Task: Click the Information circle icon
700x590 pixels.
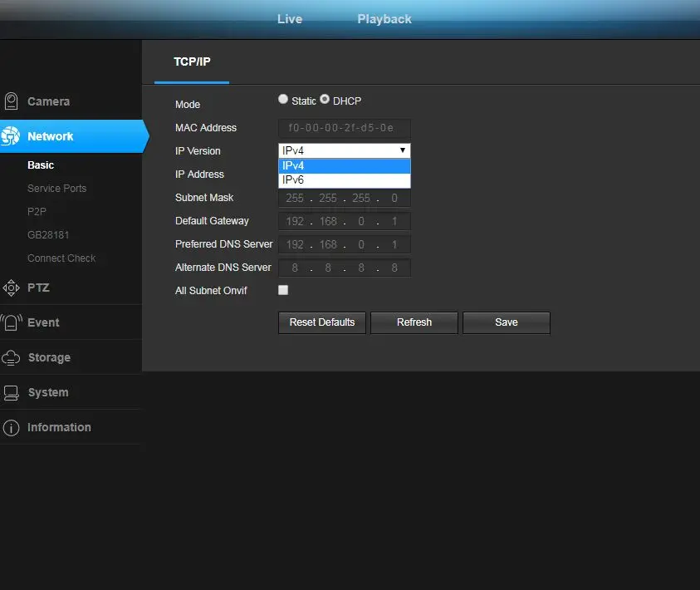Action: [x=11, y=427]
